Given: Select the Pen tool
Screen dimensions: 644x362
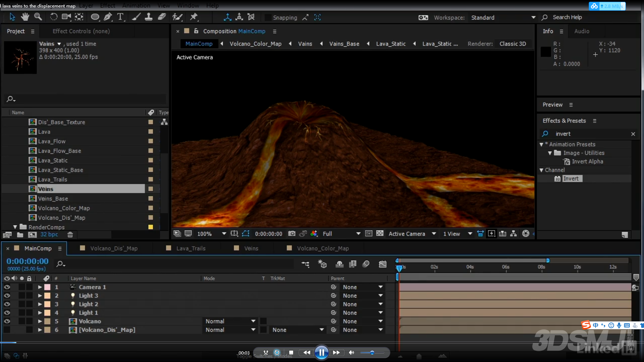Looking at the screenshot, I should 108,17.
